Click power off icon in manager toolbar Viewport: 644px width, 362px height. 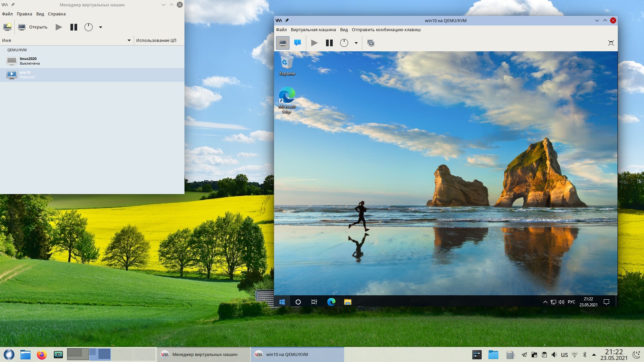click(x=88, y=27)
